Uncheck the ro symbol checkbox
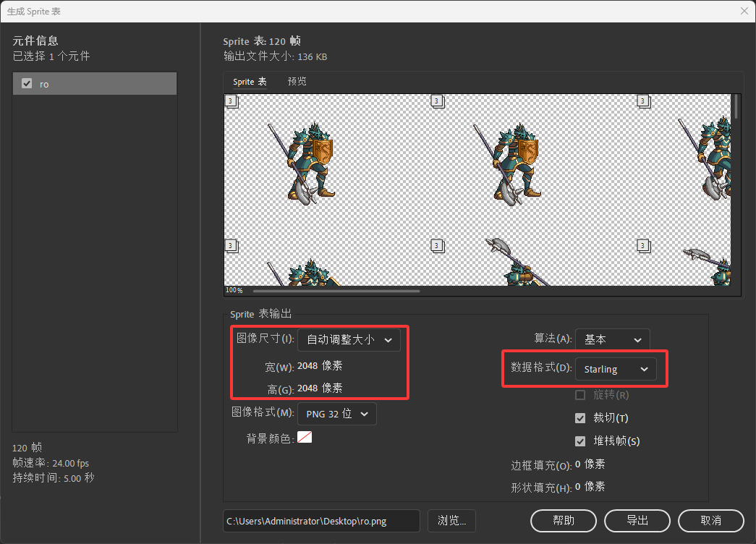The image size is (756, 544). [x=27, y=84]
